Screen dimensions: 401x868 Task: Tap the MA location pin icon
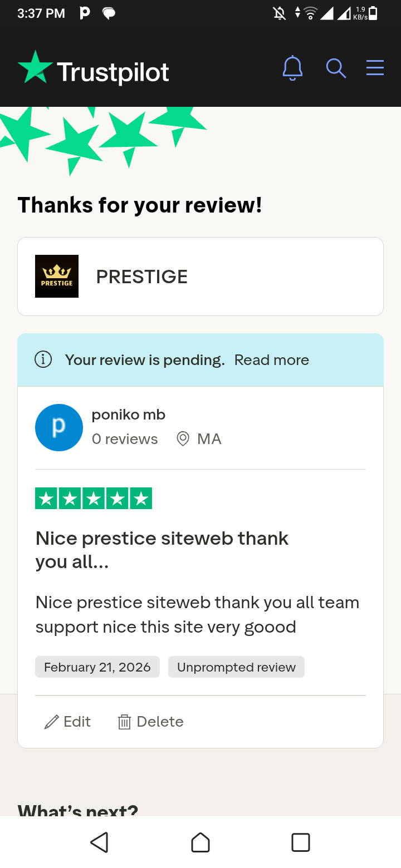183,439
